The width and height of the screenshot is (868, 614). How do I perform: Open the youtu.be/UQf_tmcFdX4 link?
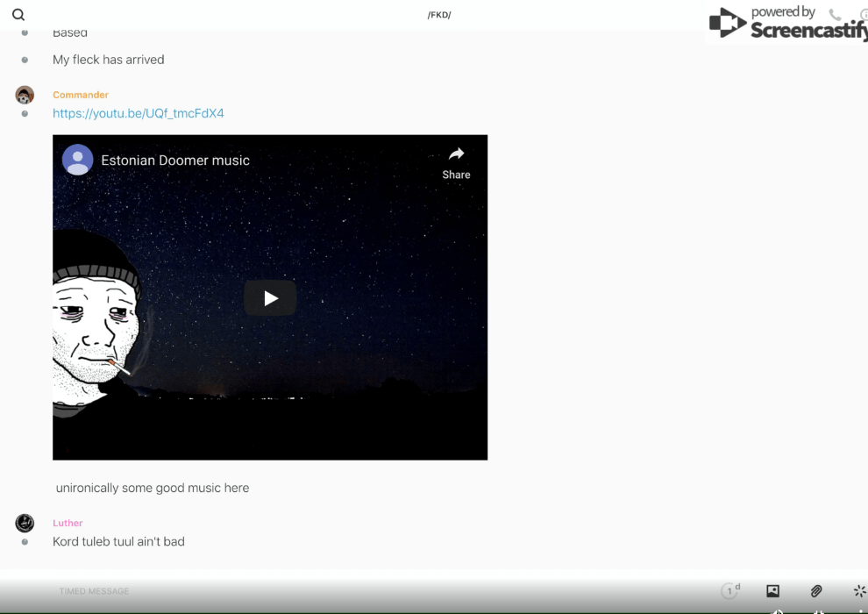point(138,113)
